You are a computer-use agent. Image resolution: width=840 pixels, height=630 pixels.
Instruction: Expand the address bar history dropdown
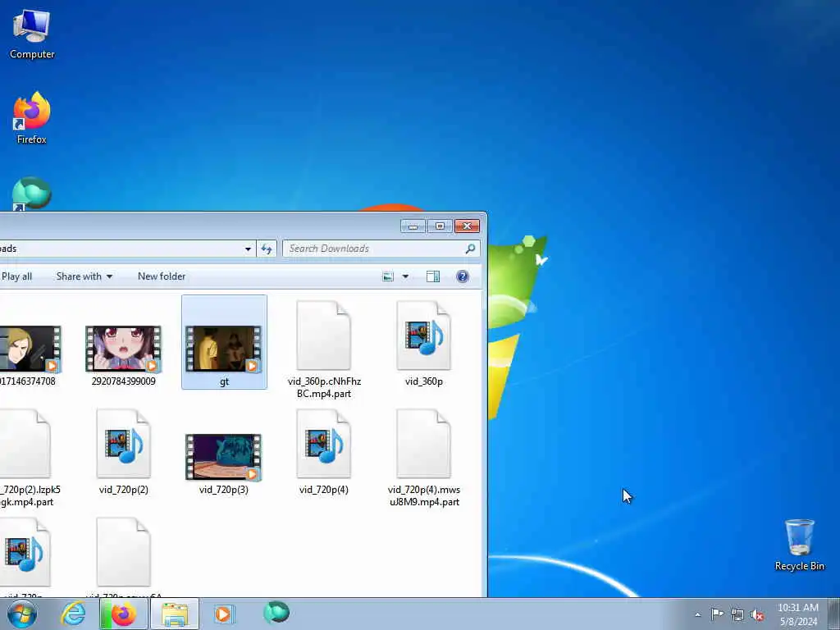coord(248,249)
